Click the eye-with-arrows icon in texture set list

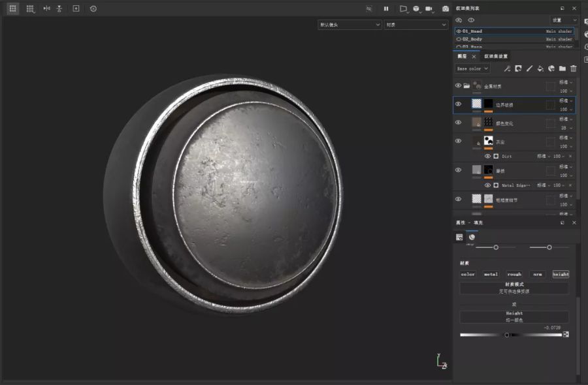(459, 20)
